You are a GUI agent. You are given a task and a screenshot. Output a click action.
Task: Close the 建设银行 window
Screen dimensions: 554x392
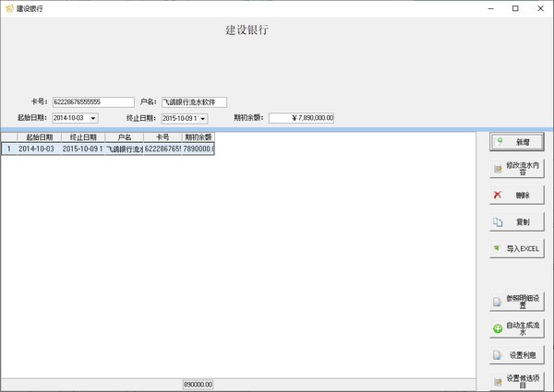click(540, 8)
